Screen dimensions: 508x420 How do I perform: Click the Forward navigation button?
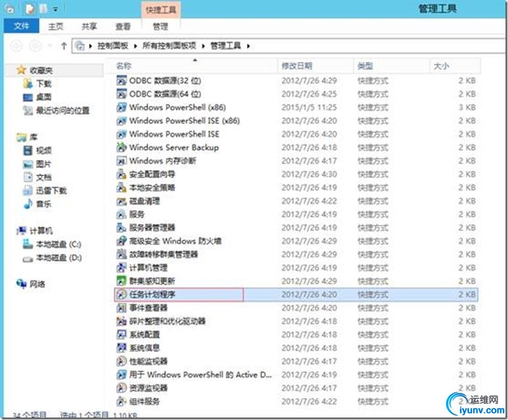(x=35, y=46)
